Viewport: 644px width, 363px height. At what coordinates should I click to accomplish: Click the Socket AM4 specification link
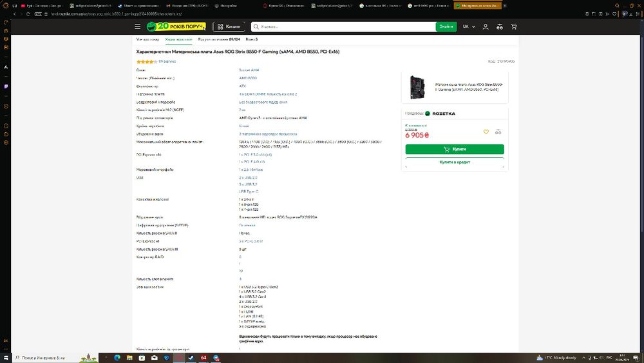click(249, 70)
